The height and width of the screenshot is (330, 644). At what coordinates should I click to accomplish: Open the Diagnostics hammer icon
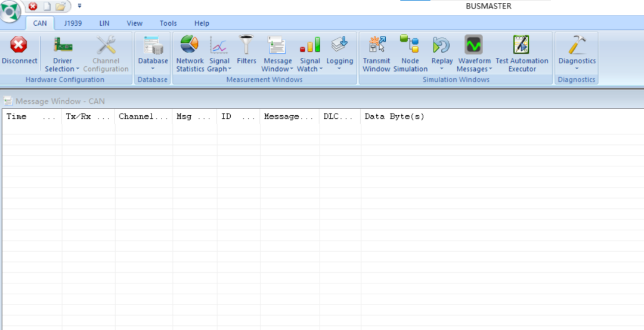[x=577, y=45]
